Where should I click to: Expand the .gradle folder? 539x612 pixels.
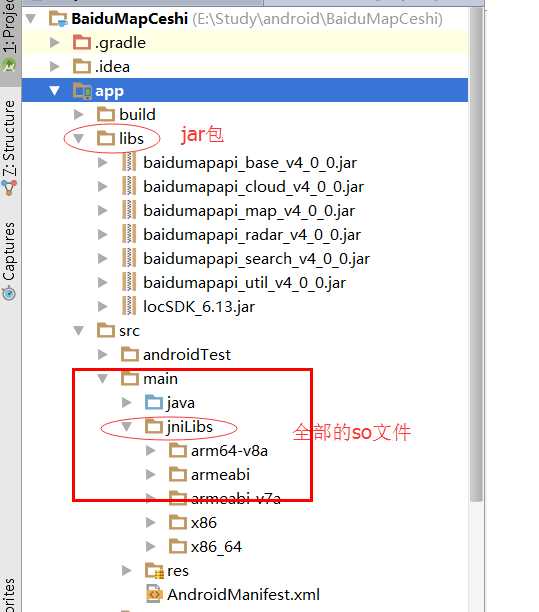(x=55, y=43)
